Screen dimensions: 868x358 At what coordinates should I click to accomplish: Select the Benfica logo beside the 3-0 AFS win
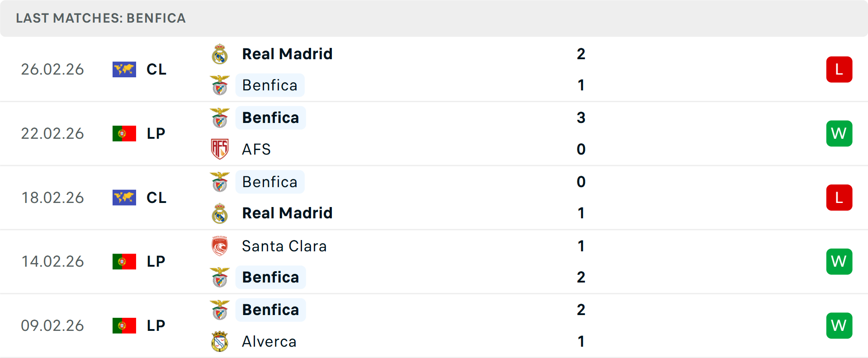tap(220, 118)
